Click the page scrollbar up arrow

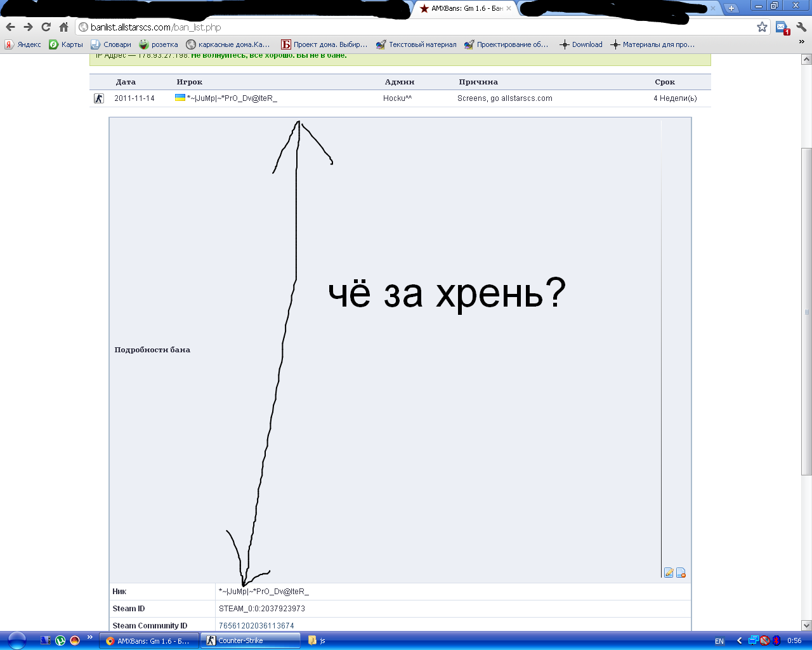806,60
